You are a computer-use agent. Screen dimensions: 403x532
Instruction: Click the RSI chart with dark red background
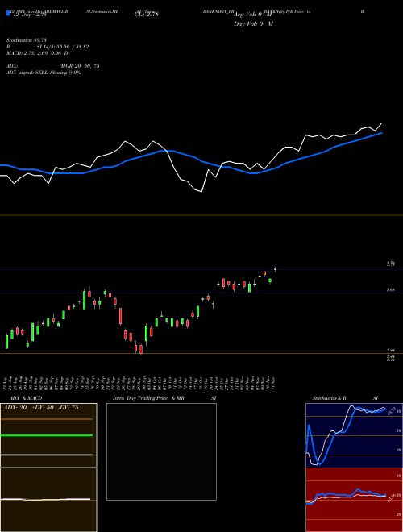tap(354, 500)
